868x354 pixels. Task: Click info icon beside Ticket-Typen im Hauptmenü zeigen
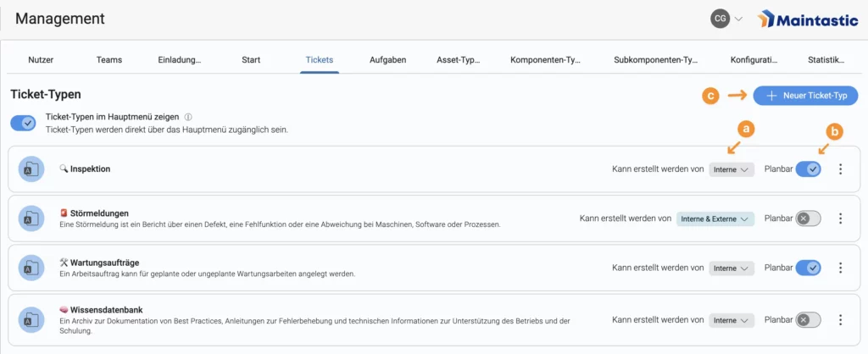pos(188,118)
